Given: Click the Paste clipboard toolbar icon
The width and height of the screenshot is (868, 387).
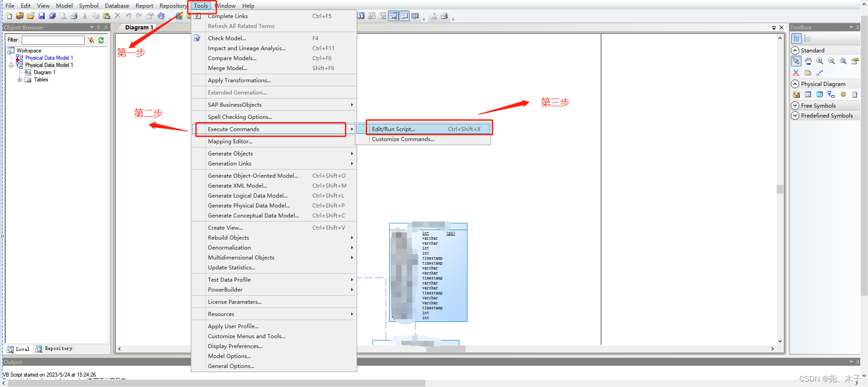Looking at the screenshot, I should 106,16.
